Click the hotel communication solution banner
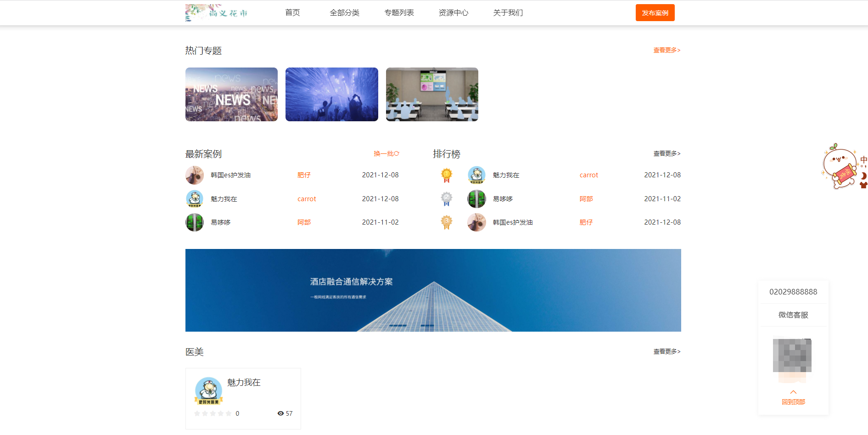Image resolution: width=868 pixels, height=435 pixels. (433, 290)
